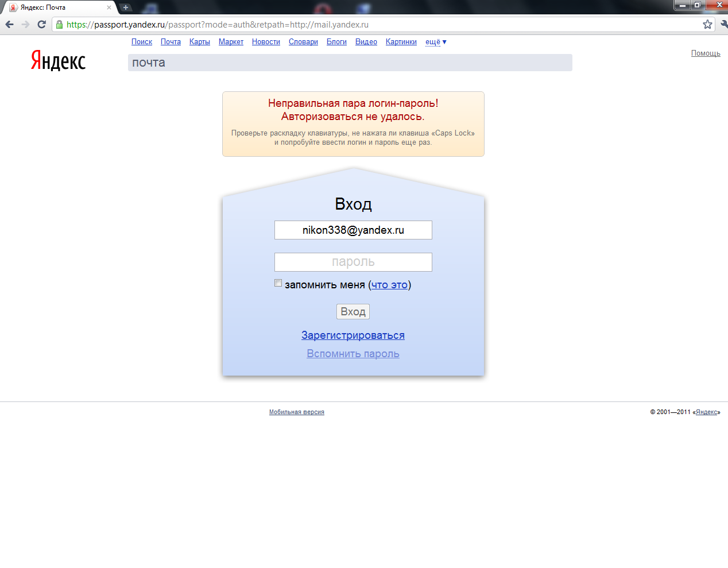728x568 pixels.
Task: Open the Словари navigation link
Action: [303, 42]
